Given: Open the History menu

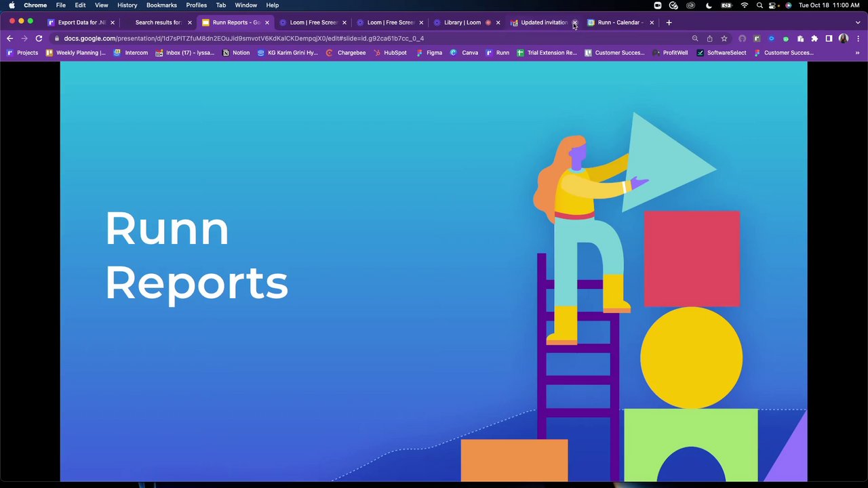Looking at the screenshot, I should [x=127, y=5].
